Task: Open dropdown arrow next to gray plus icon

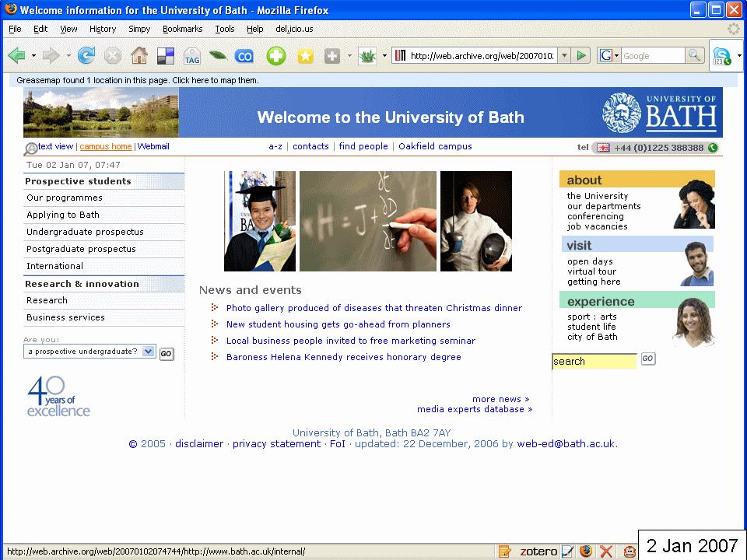Action: coord(349,56)
